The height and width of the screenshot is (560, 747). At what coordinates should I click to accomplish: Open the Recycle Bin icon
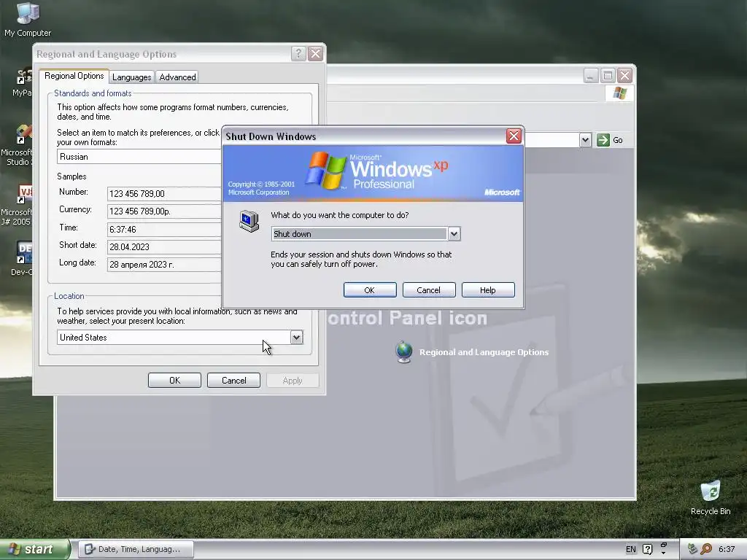pyautogui.click(x=711, y=497)
